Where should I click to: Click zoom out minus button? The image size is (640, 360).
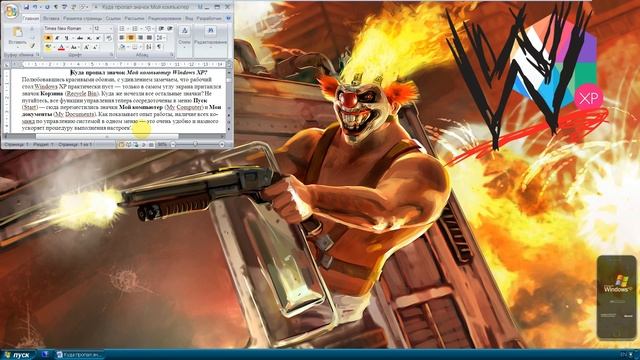173,144
